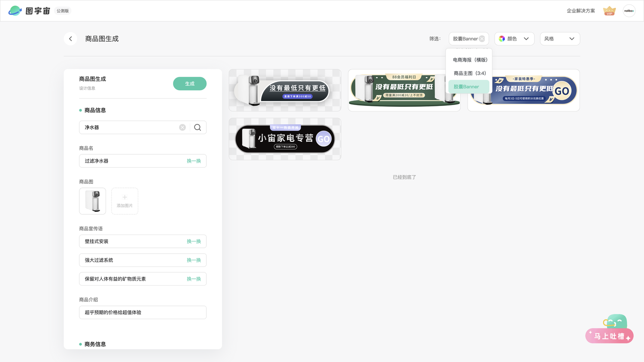Click 换一换 for 保留对人体有益的矿物质元素
This screenshot has width=644, height=362.
(194, 279)
